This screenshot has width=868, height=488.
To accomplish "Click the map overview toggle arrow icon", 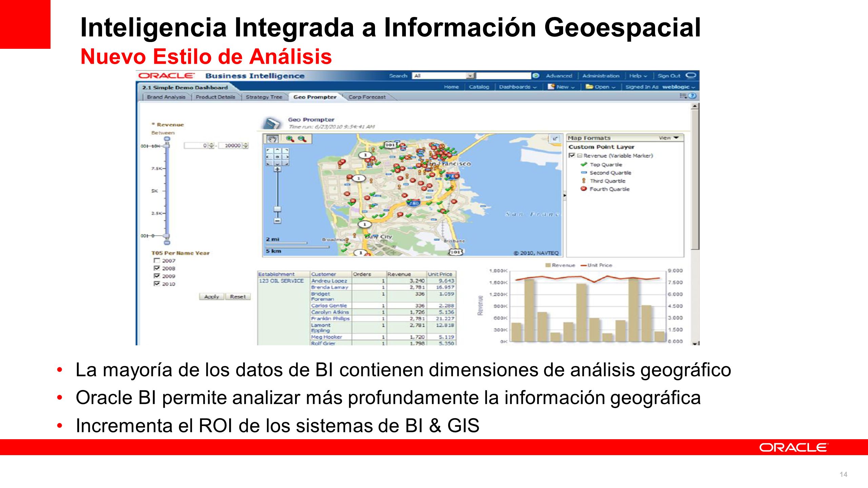I will pos(555,139).
